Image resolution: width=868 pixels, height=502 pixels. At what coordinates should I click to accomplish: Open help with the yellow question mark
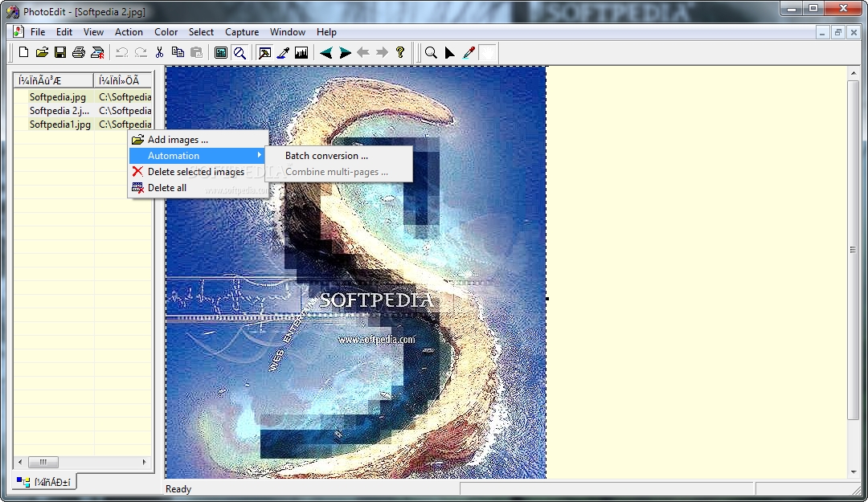click(400, 52)
